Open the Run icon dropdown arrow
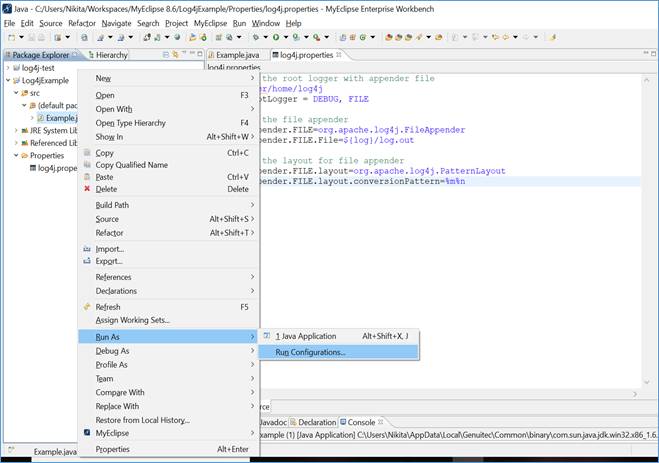This screenshot has height=463, width=659. click(286, 37)
